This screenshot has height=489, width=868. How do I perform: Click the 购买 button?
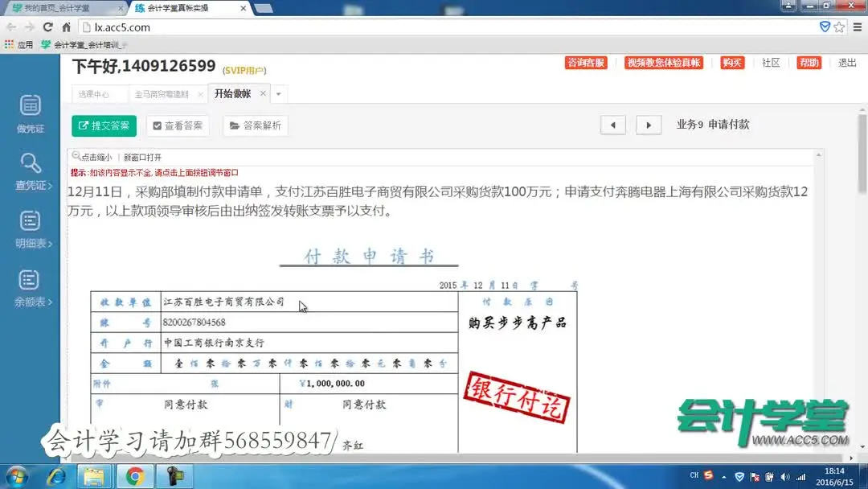[732, 63]
